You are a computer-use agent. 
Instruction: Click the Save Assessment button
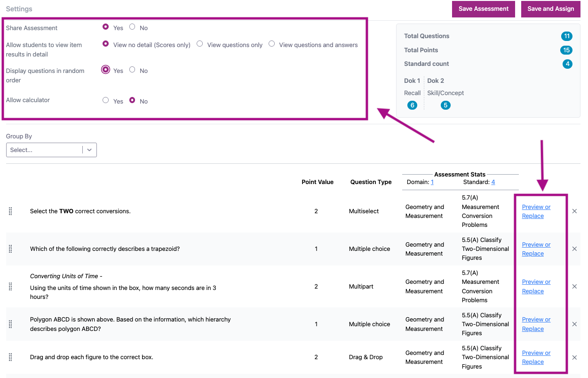[484, 9]
